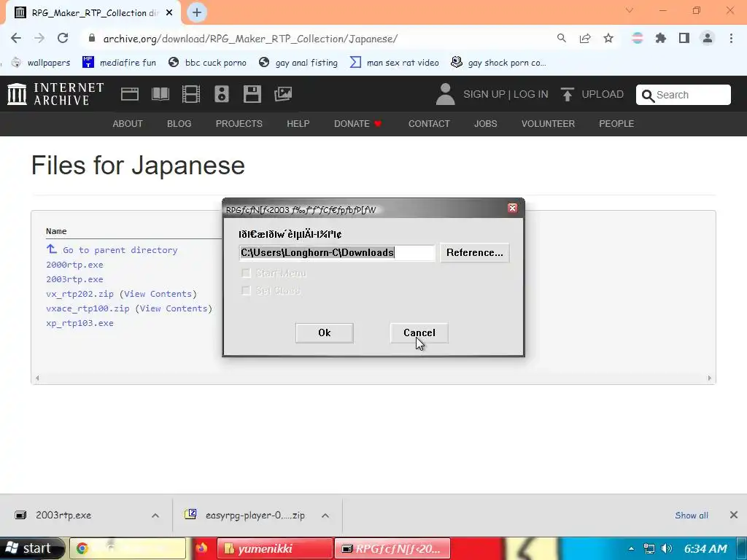The width and height of the screenshot is (747, 560).
Task: Download the 2000rtp.exe file link
Action: (x=75, y=265)
